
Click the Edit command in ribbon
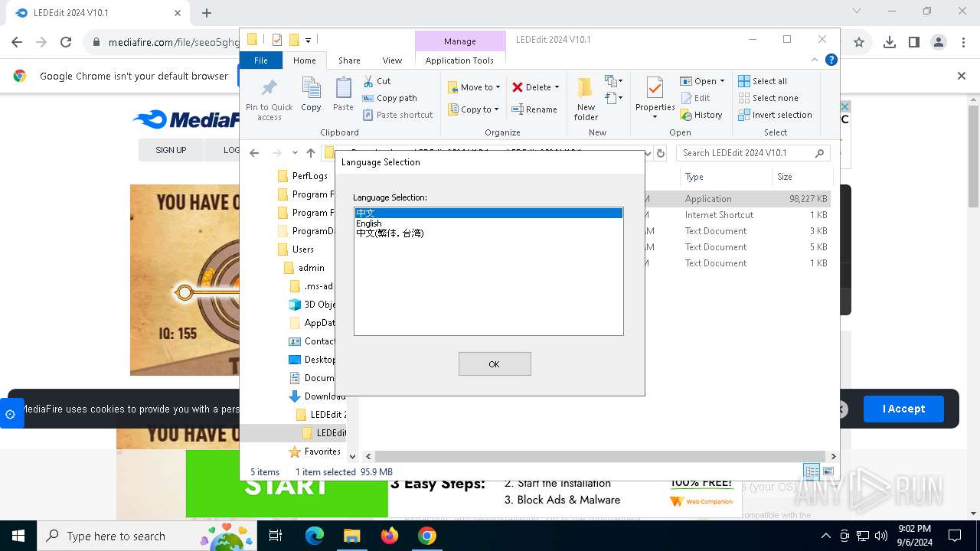point(695,98)
